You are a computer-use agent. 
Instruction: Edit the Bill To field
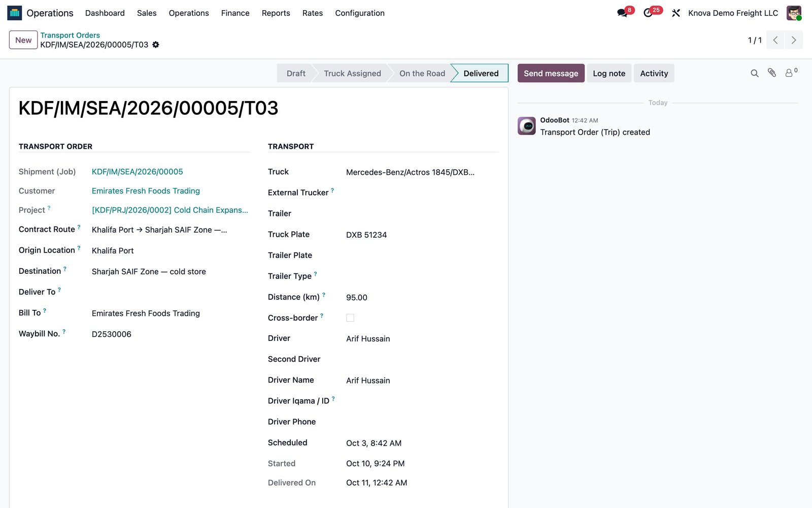170,313
